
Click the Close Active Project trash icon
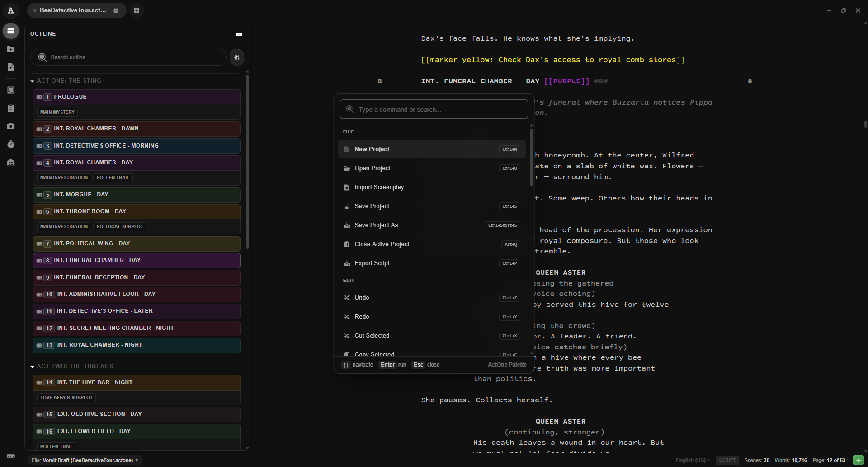coord(347,244)
